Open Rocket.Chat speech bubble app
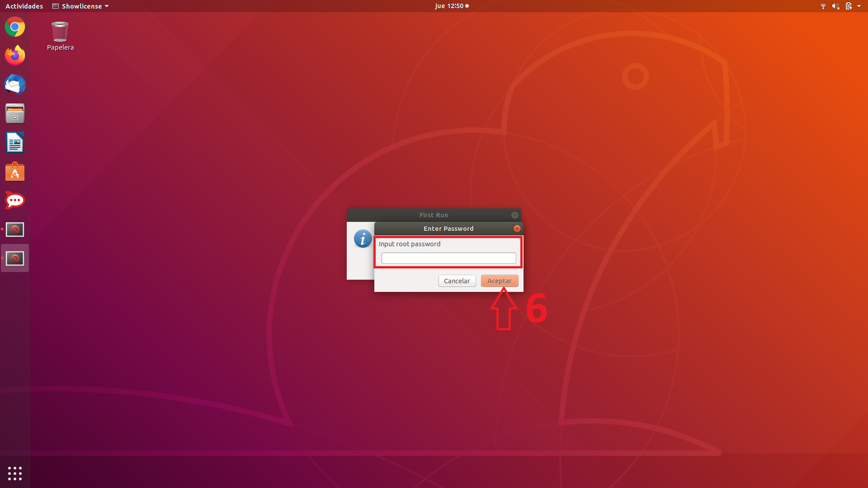 coord(15,201)
